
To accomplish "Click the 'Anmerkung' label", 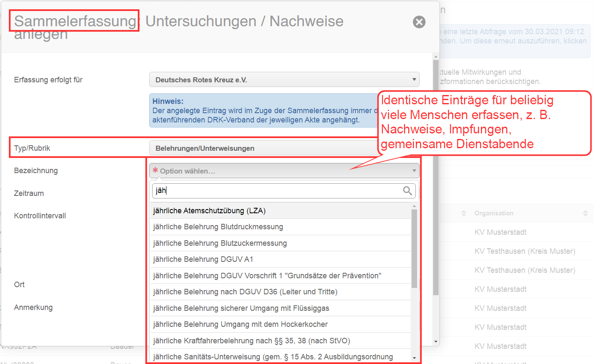I will pos(33,307).
